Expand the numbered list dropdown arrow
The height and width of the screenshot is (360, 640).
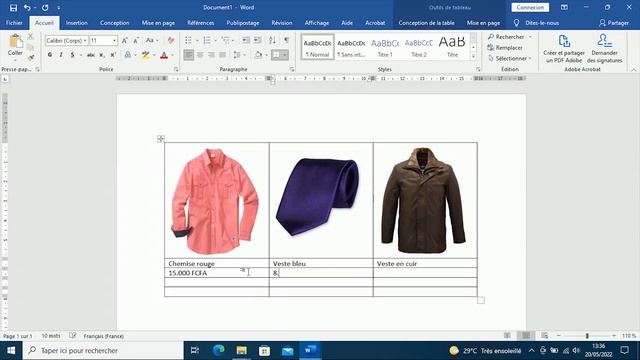(x=215, y=40)
